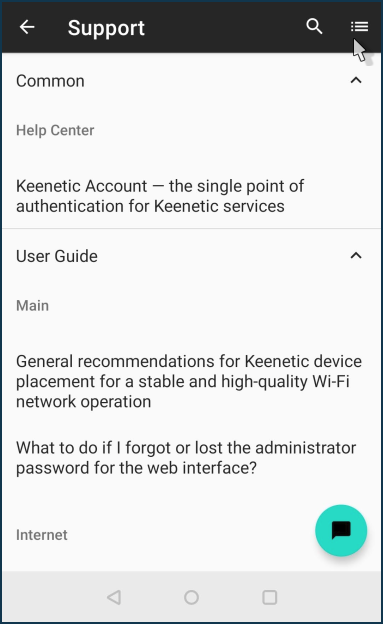Click the word Keenetic Account in article
This screenshot has height=624, width=383.
point(82,186)
